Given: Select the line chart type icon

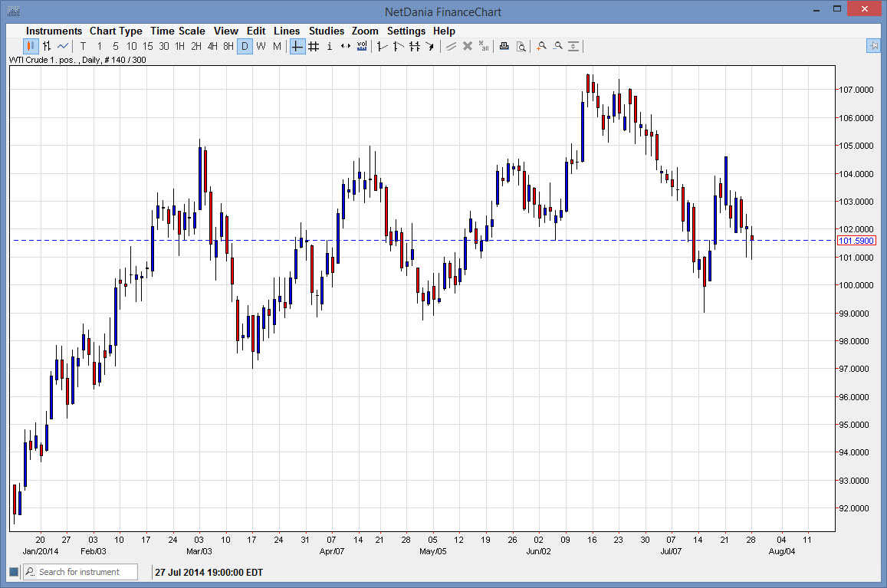Looking at the screenshot, I should (62, 46).
